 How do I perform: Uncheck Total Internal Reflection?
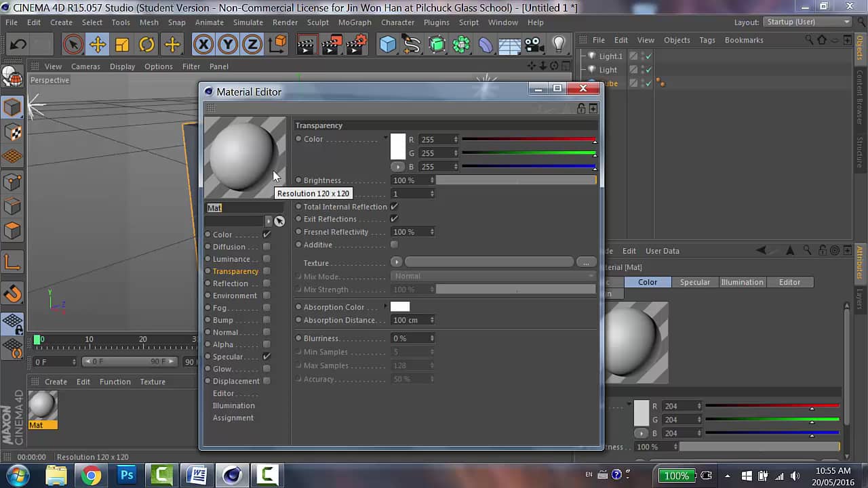tap(394, 207)
